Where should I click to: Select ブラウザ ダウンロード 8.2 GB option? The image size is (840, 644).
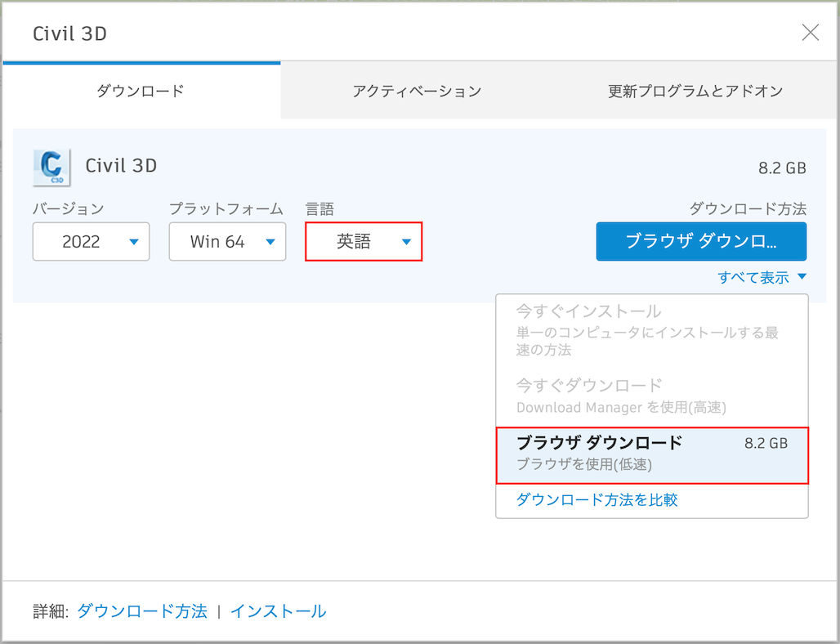click(x=652, y=455)
